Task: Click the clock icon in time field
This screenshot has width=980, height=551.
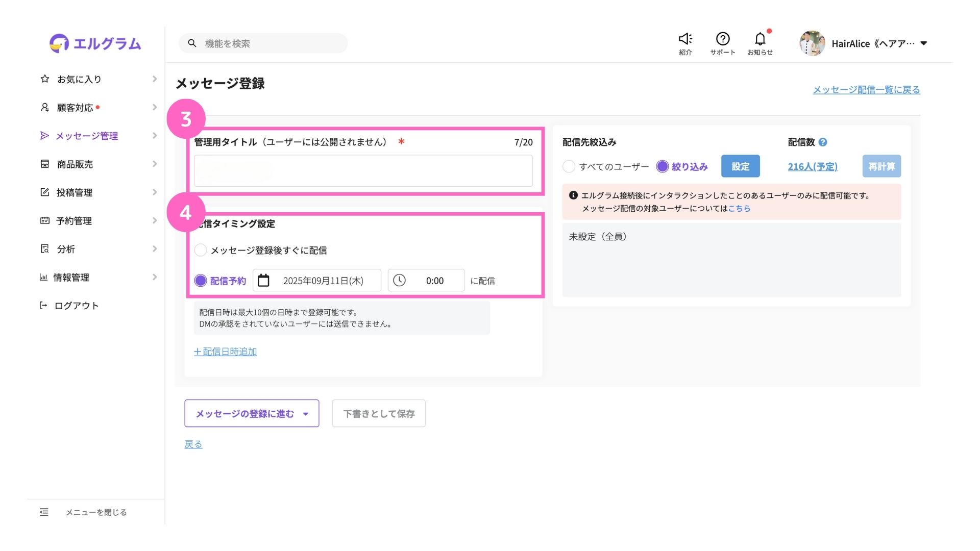Action: (399, 281)
